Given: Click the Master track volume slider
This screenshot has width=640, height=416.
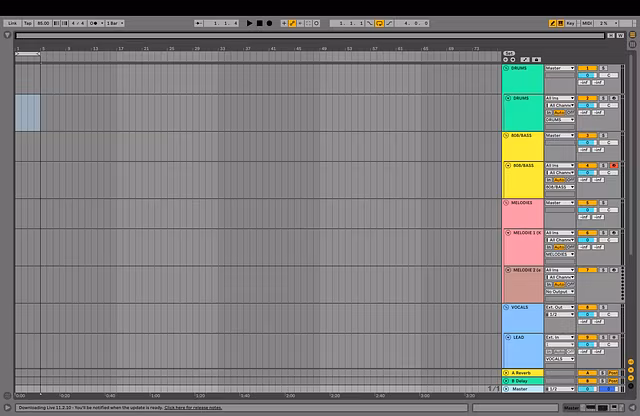Looking at the screenshot, I should [x=587, y=389].
